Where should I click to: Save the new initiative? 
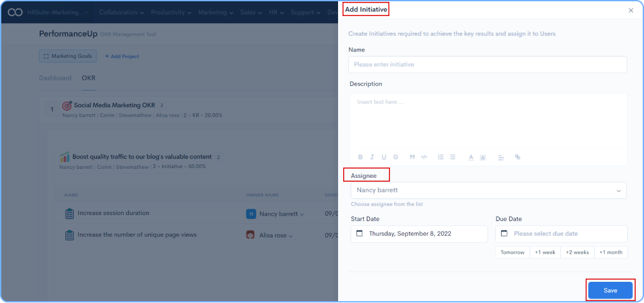610,290
